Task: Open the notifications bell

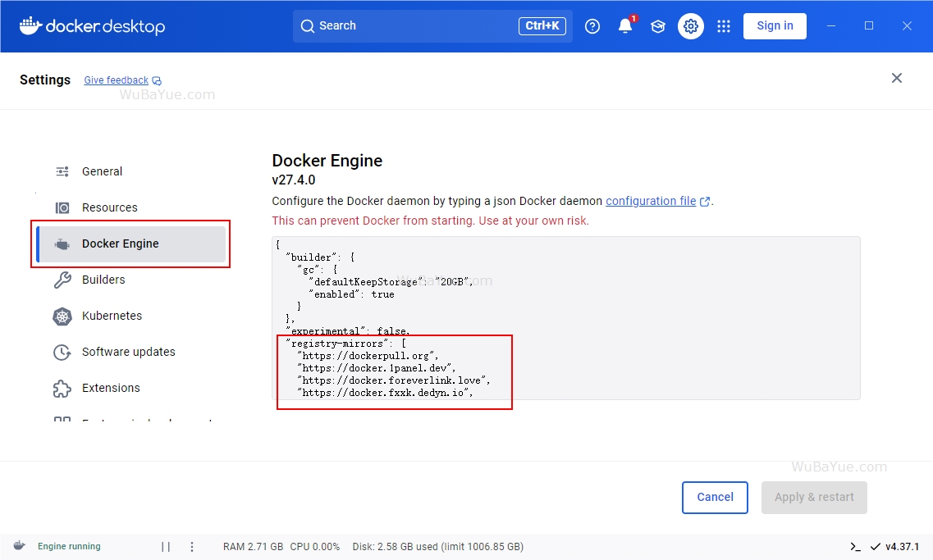Action: pyautogui.click(x=624, y=26)
